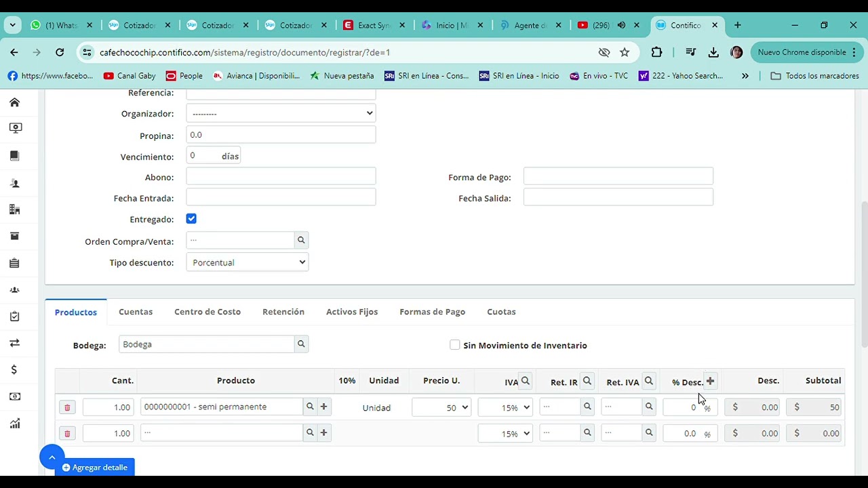Click Nuevo Chrome disponible button
The image size is (868, 488).
(806, 52)
